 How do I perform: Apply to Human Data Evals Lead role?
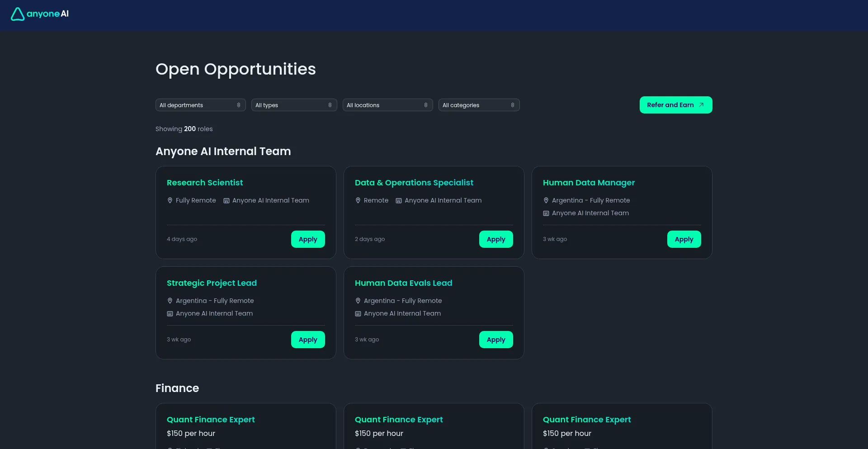pos(496,340)
